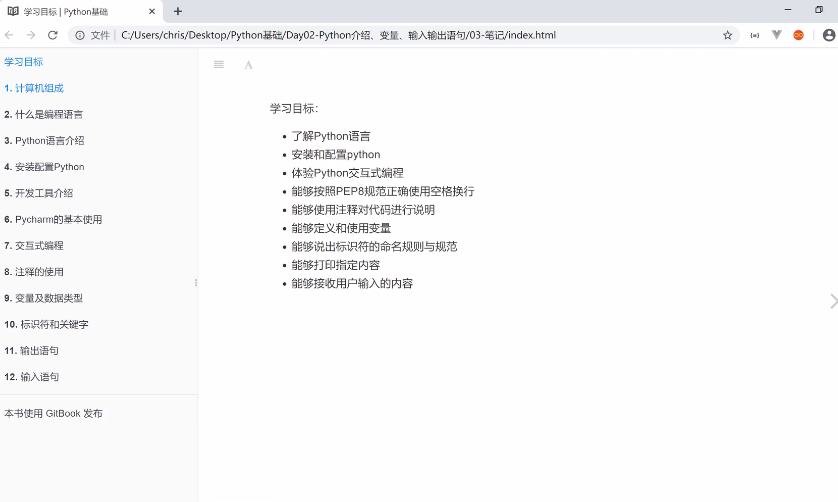Bookmark this page with star icon
The width and height of the screenshot is (838, 502).
(727, 35)
